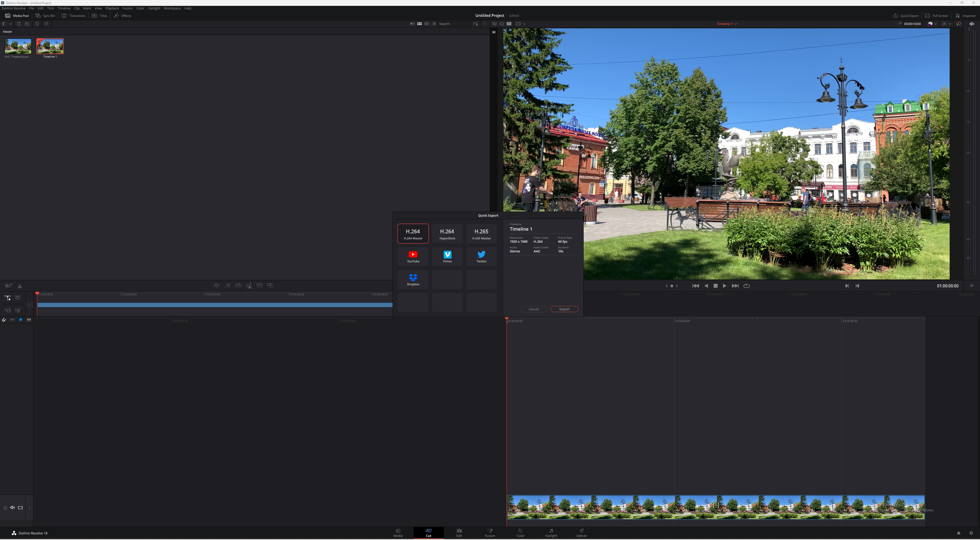Click the Sync Clips icon

(37, 24)
